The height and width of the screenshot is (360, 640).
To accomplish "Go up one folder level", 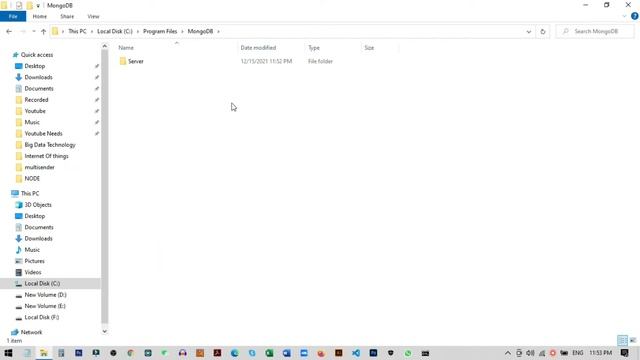I will tap(43, 31).
